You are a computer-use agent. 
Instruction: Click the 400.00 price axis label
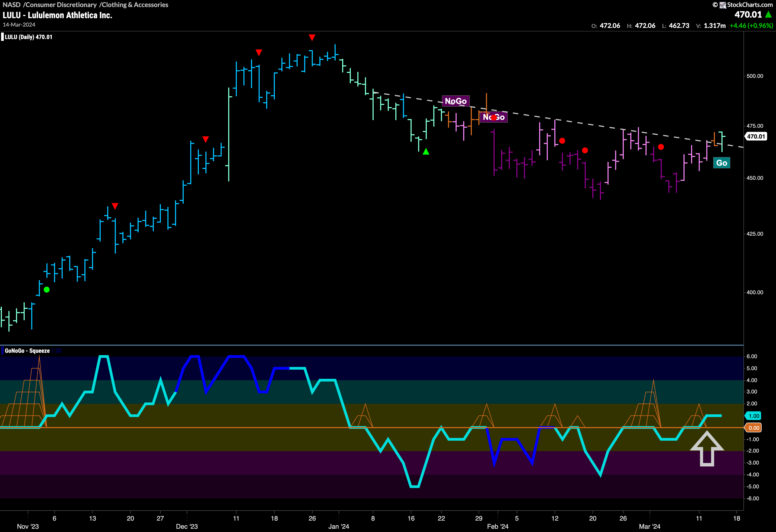coord(755,292)
